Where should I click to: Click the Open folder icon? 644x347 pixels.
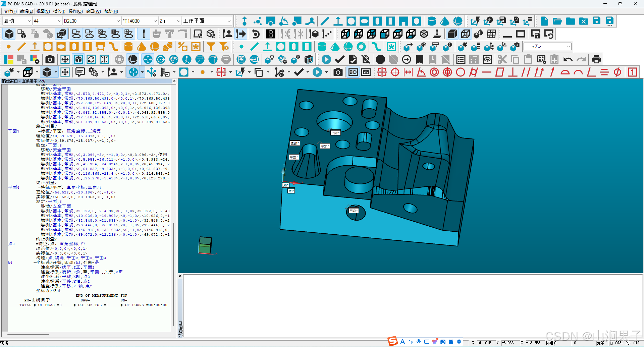557,21
